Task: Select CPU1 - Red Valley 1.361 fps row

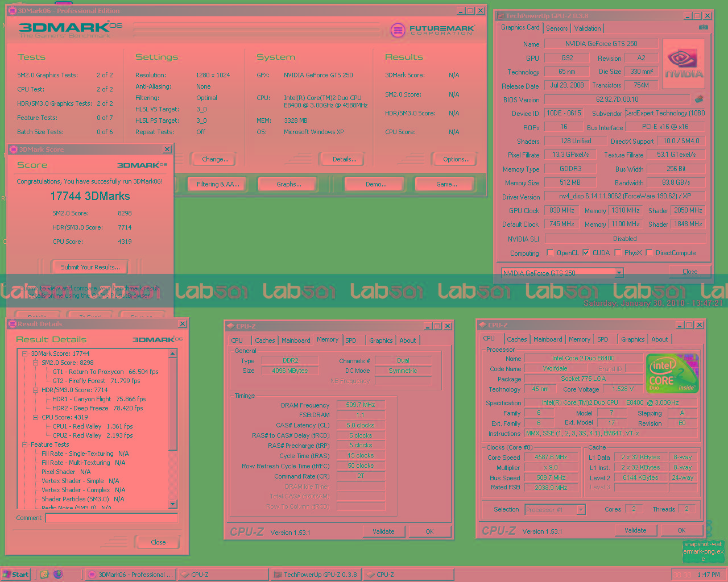Action: (93, 426)
